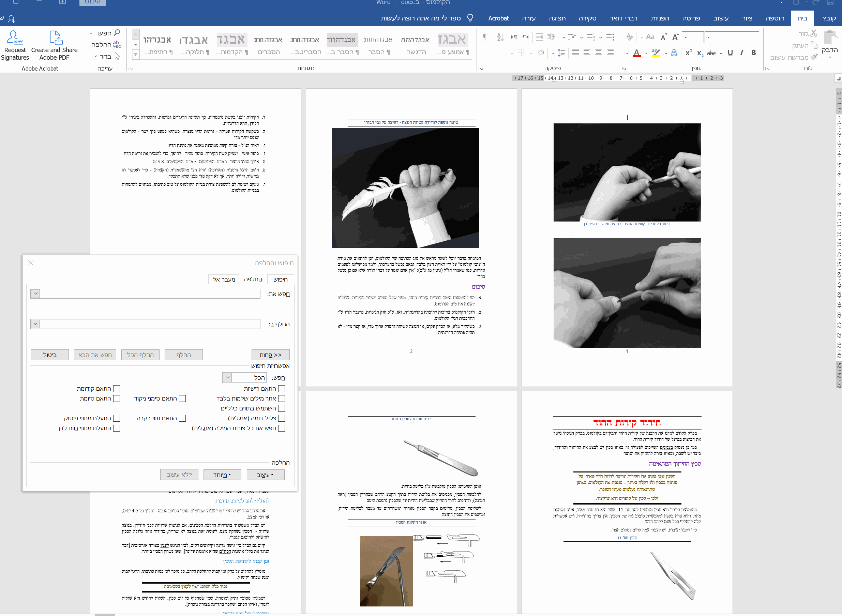Open the 'עיצוב' format dropdown button in dialog
842x616 pixels.
click(x=265, y=475)
